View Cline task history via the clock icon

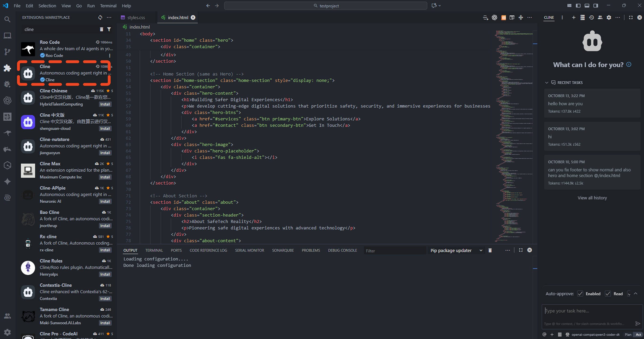point(592,17)
